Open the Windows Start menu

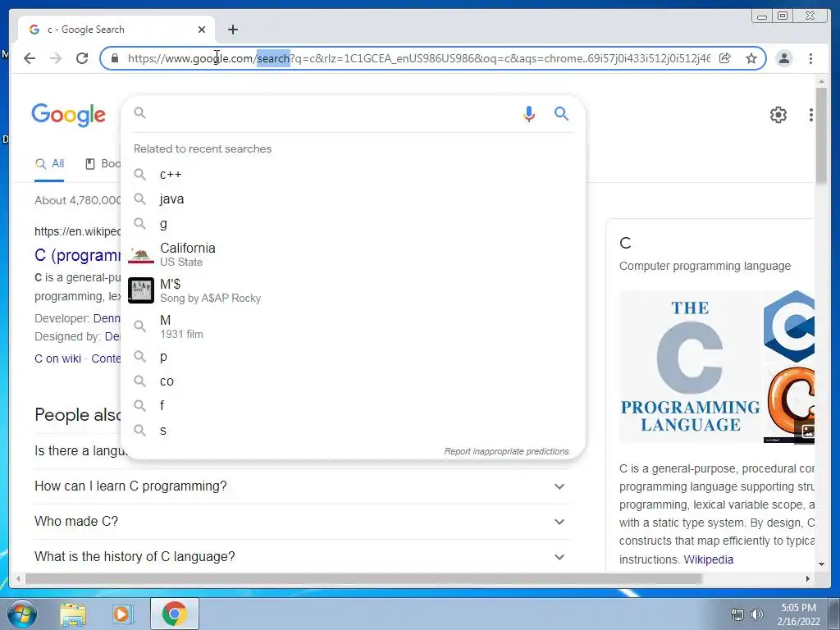22,614
